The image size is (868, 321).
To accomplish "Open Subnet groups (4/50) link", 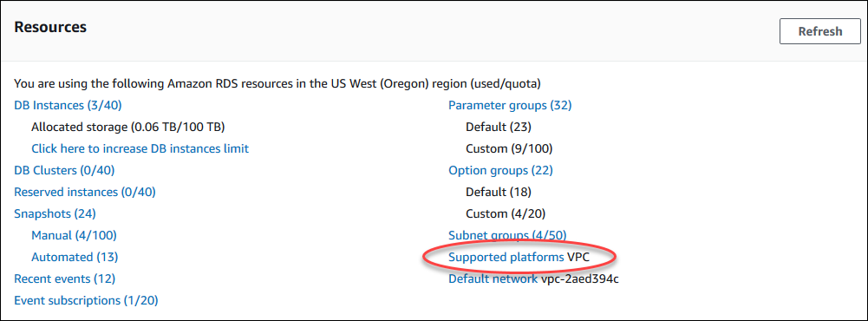I will point(507,235).
